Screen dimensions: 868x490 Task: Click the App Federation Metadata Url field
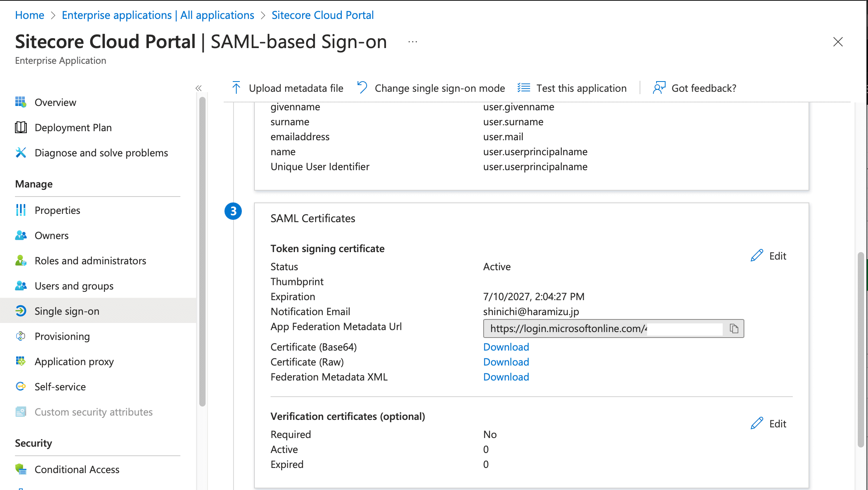pyautogui.click(x=567, y=329)
